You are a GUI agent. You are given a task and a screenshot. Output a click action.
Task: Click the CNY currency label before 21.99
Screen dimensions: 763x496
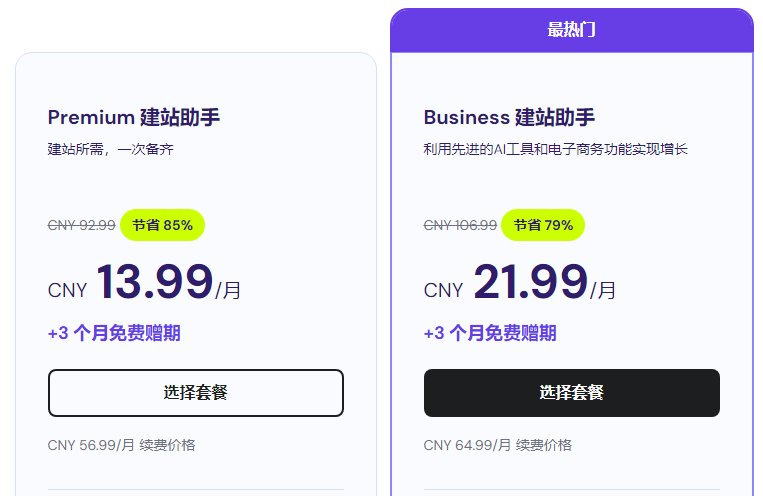pos(443,291)
